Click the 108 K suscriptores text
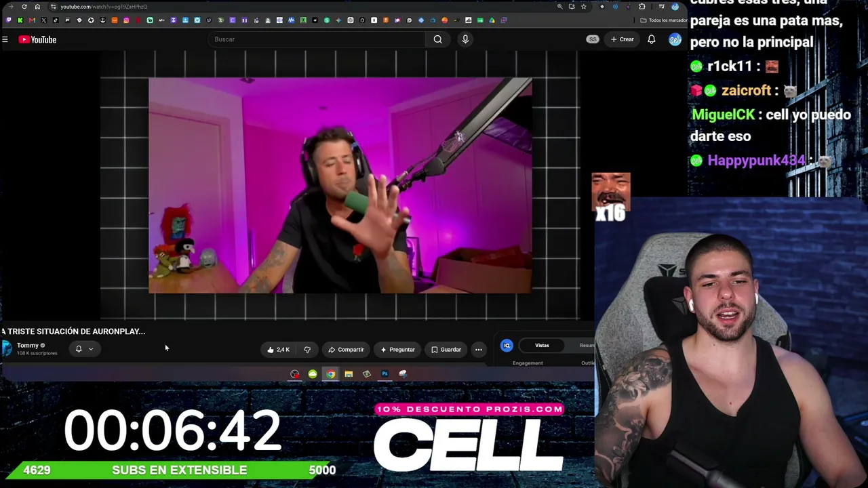Screen dimensions: 868x488 coord(37,353)
